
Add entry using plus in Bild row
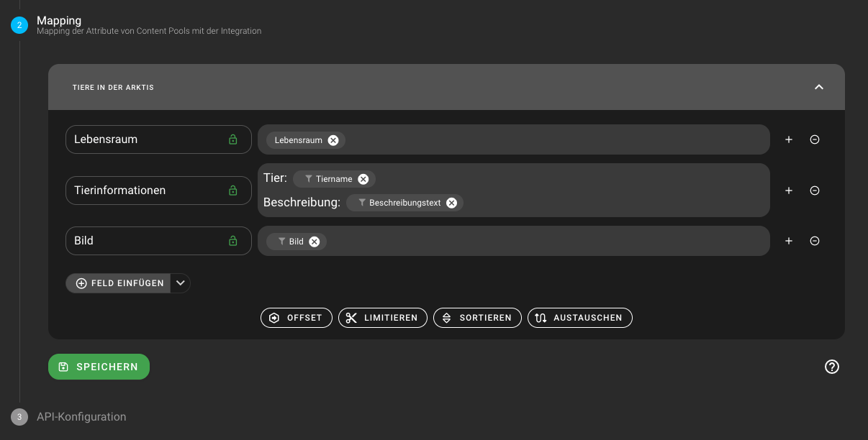[789, 241]
